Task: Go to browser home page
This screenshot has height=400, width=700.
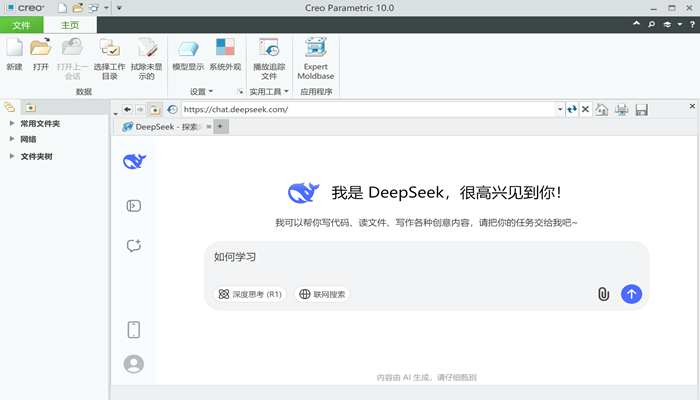Action: click(602, 109)
